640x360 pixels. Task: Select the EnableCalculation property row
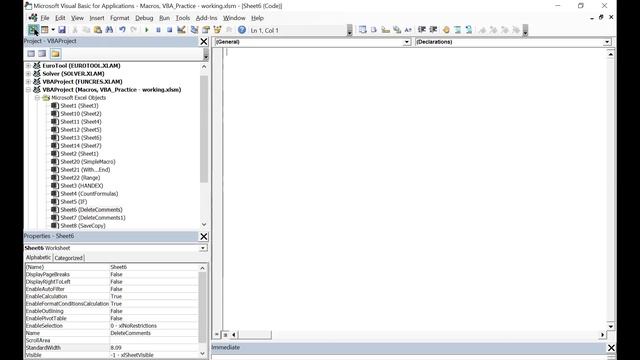[111, 296]
